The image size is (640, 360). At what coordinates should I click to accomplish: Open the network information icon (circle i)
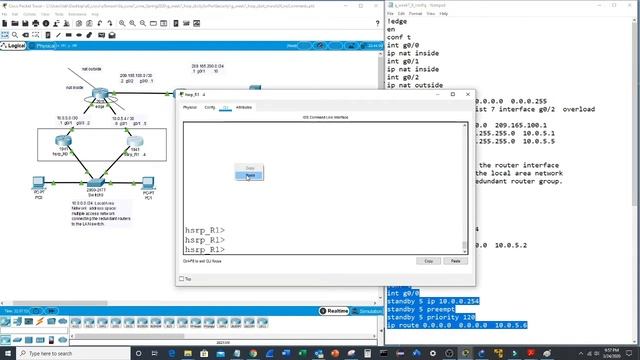pos(46,24)
